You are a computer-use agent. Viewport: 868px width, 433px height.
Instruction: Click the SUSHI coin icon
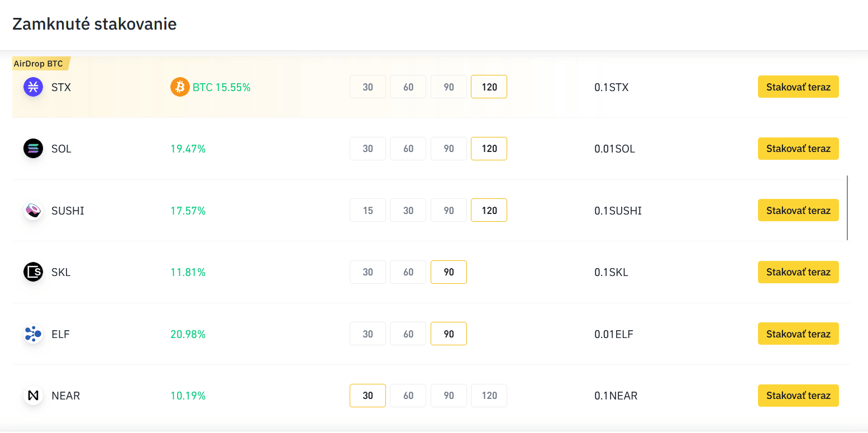(x=33, y=211)
